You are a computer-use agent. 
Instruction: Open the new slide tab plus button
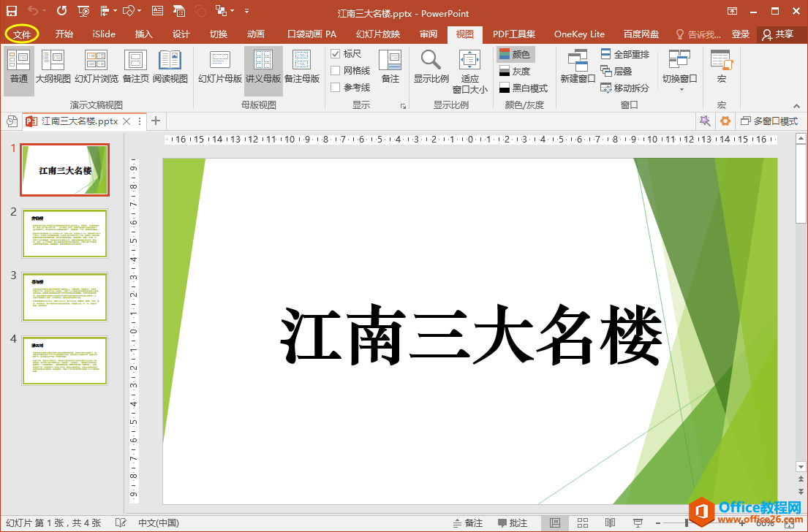[x=155, y=121]
